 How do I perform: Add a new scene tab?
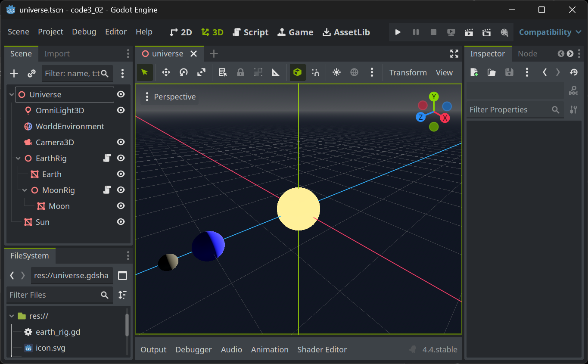(x=214, y=54)
